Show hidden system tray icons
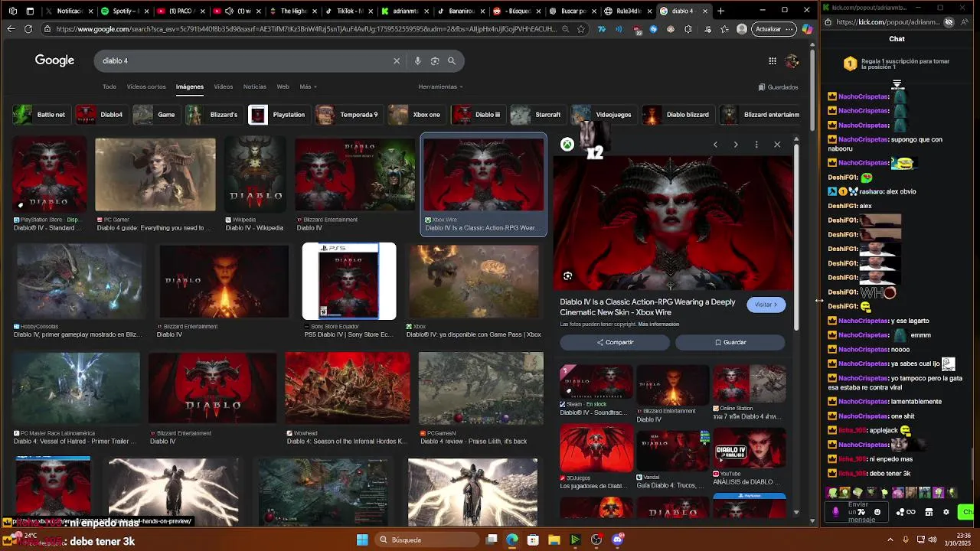The width and height of the screenshot is (980, 551). [890, 540]
